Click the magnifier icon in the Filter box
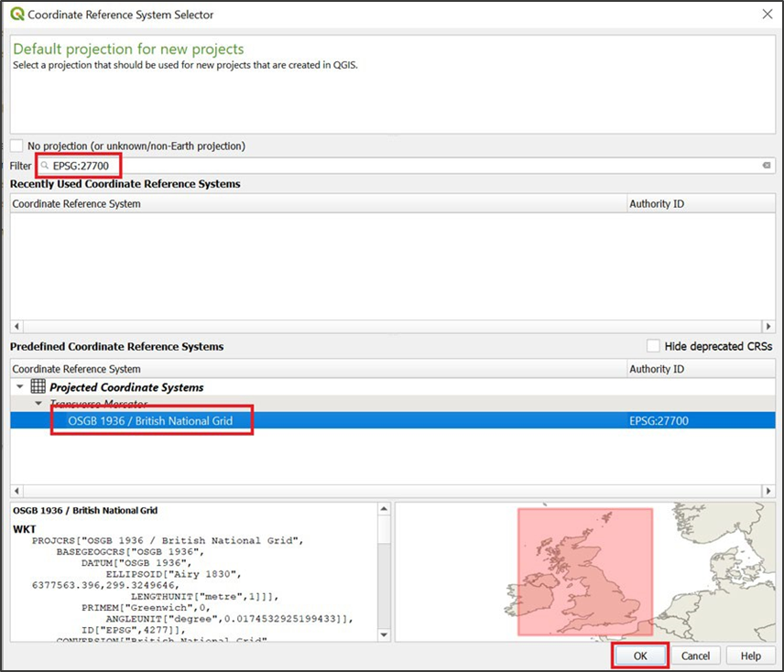This screenshot has width=784, height=672. [43, 166]
